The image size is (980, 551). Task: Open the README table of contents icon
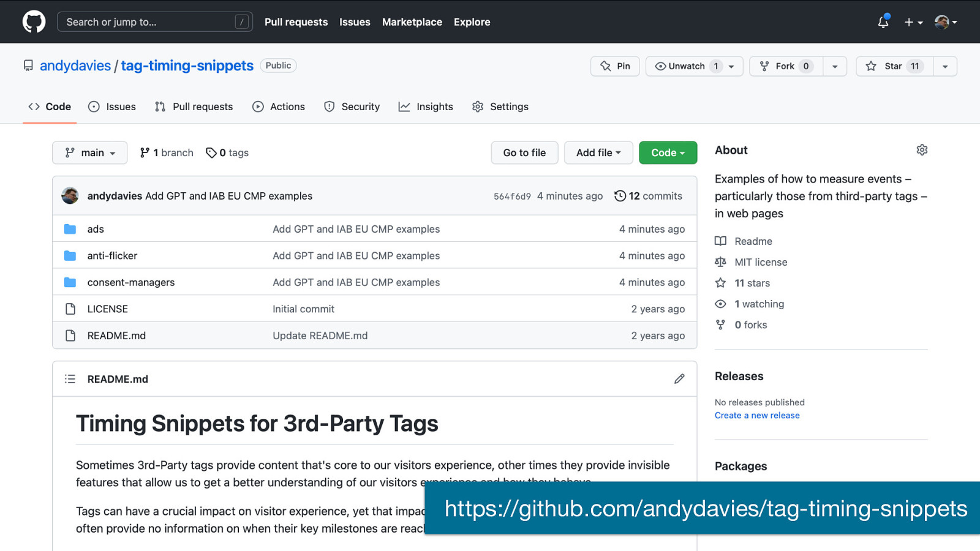click(70, 379)
